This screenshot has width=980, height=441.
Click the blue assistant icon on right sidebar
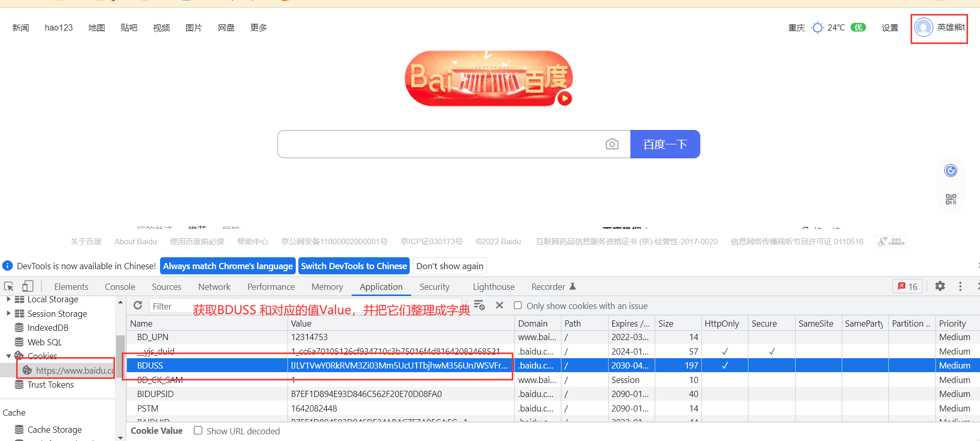pos(951,171)
